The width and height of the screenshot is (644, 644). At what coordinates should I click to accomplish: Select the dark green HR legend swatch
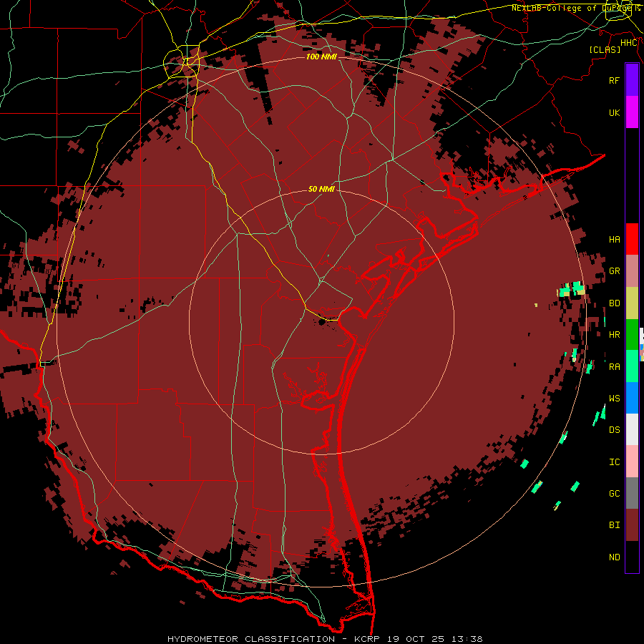[x=632, y=335]
